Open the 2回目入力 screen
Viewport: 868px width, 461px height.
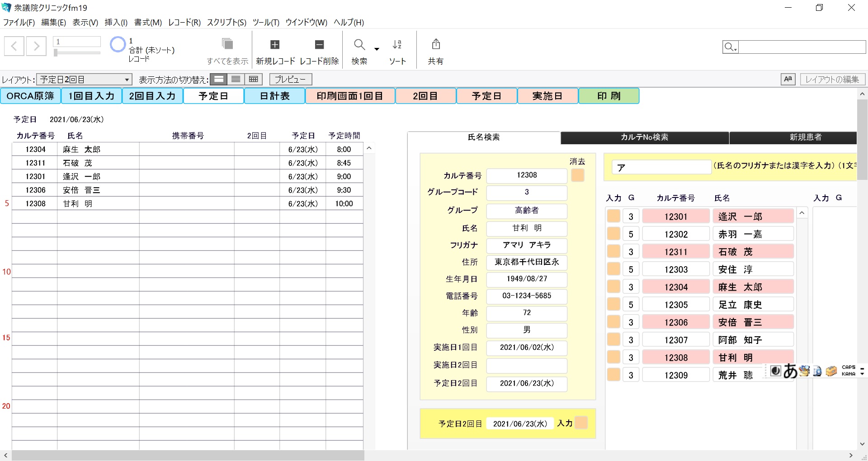[x=152, y=96]
